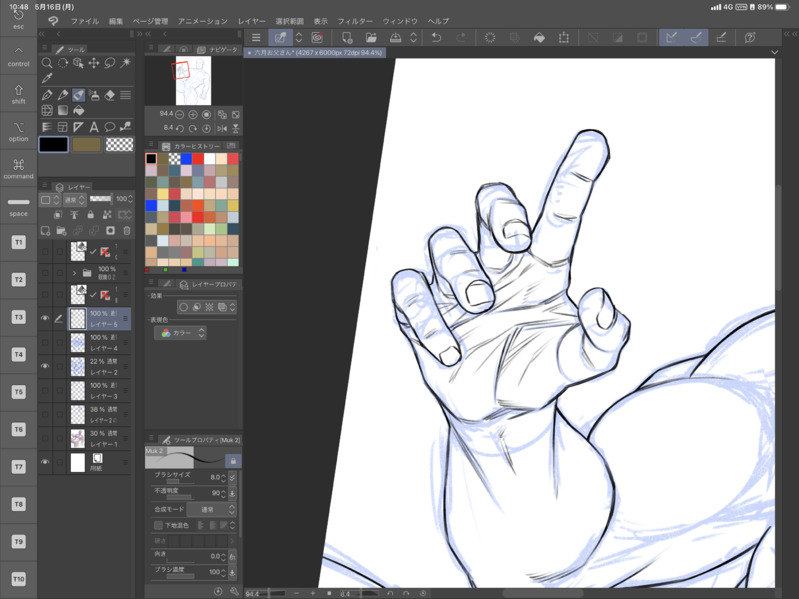The width and height of the screenshot is (799, 599).
Task: Tap the T1 edge keyboard button
Action: click(x=18, y=242)
